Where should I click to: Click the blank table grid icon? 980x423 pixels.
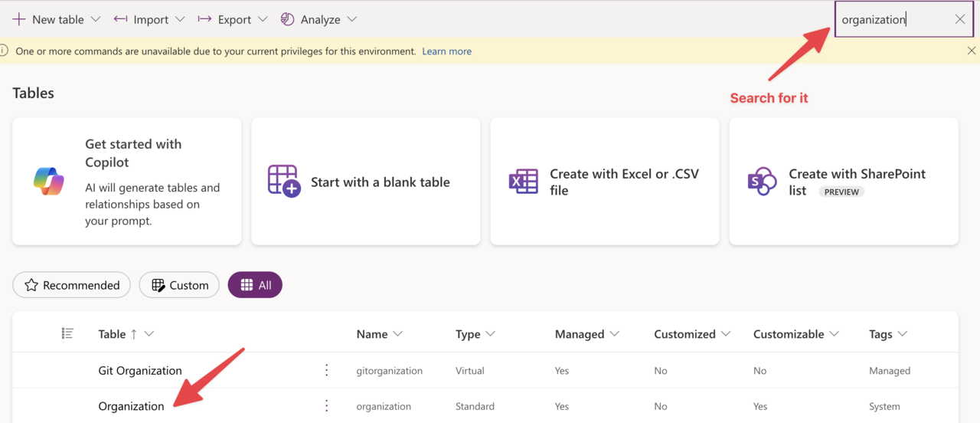tap(283, 182)
